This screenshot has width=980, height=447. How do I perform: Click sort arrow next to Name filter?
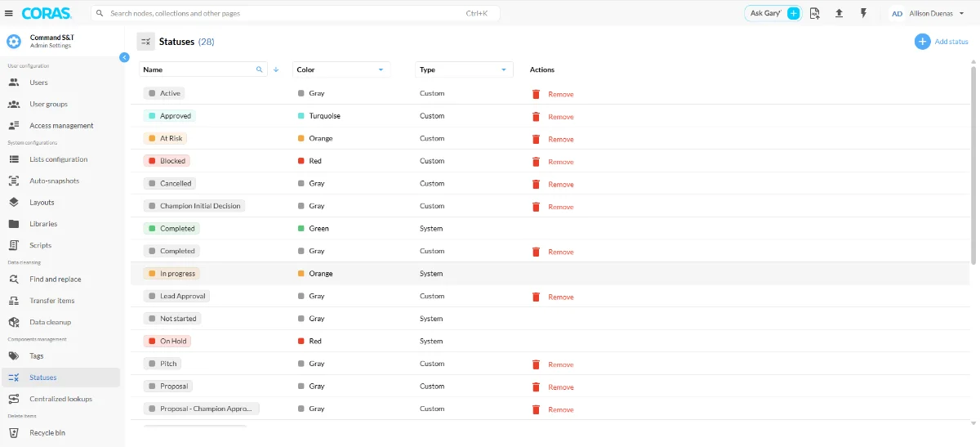click(x=276, y=69)
